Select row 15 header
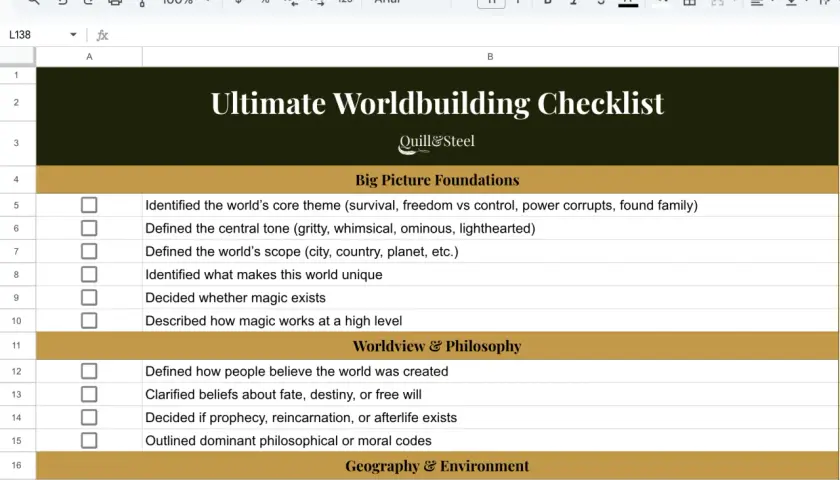Image resolution: width=840 pixels, height=480 pixels. pyautogui.click(x=17, y=440)
